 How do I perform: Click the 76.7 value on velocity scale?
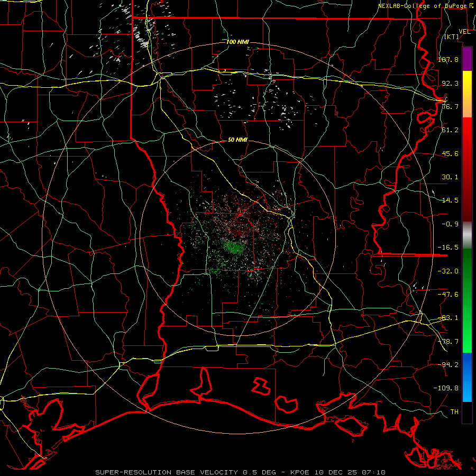pos(450,106)
